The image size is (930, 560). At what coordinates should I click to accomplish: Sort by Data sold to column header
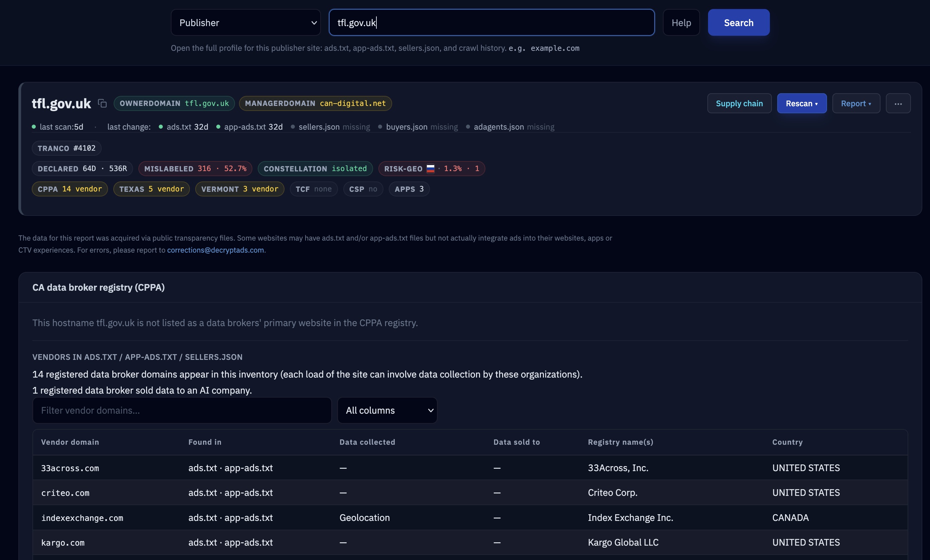click(517, 442)
